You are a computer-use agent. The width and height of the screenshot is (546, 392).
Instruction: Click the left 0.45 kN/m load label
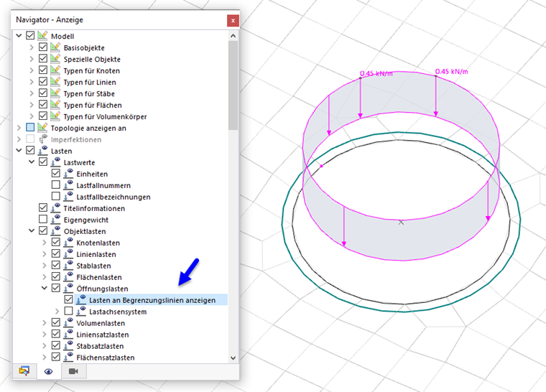click(376, 73)
